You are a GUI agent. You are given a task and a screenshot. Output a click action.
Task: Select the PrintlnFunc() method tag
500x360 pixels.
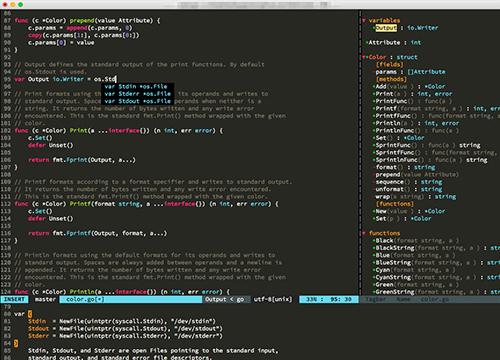(x=417, y=131)
